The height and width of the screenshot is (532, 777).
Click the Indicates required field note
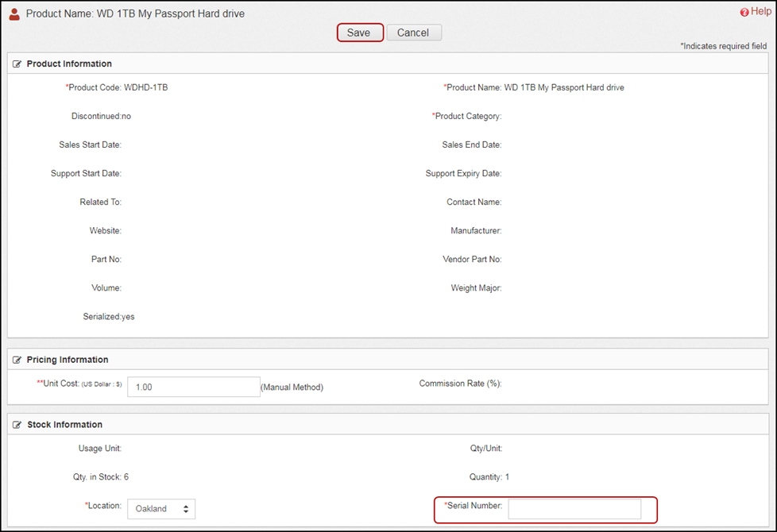click(x=724, y=46)
